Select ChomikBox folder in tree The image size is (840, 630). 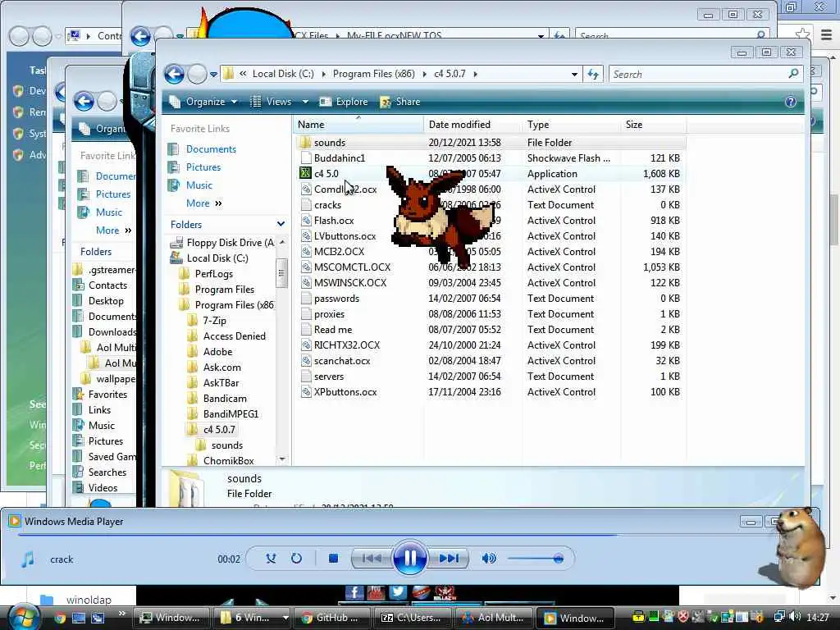coord(228,461)
